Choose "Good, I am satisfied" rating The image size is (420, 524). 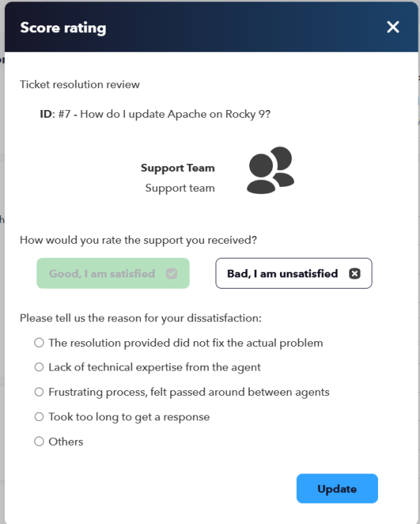[113, 273]
